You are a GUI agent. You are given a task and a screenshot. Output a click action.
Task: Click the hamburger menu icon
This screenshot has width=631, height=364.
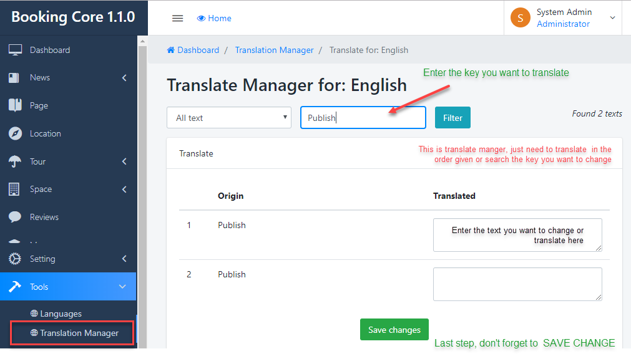click(x=177, y=18)
